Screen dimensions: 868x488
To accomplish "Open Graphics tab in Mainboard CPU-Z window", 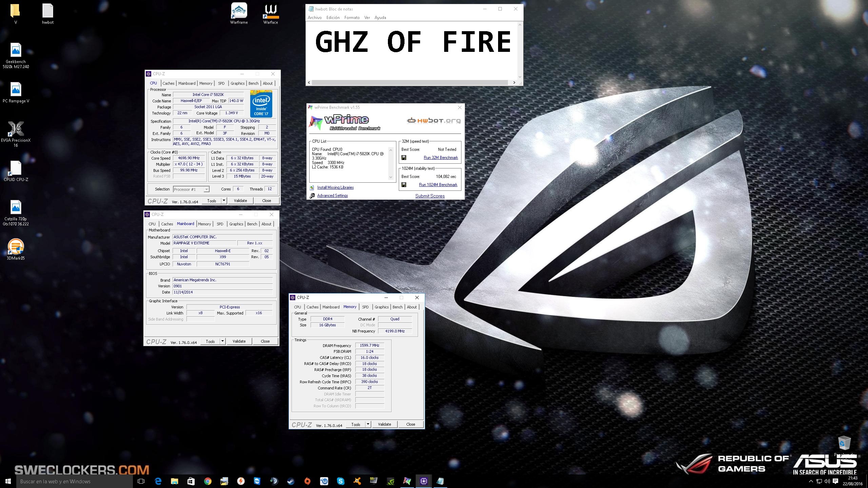I will tap(236, 224).
